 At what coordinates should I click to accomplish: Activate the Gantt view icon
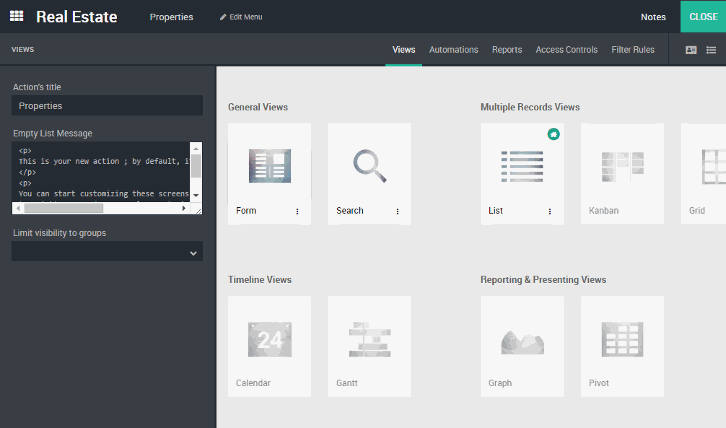(369, 340)
